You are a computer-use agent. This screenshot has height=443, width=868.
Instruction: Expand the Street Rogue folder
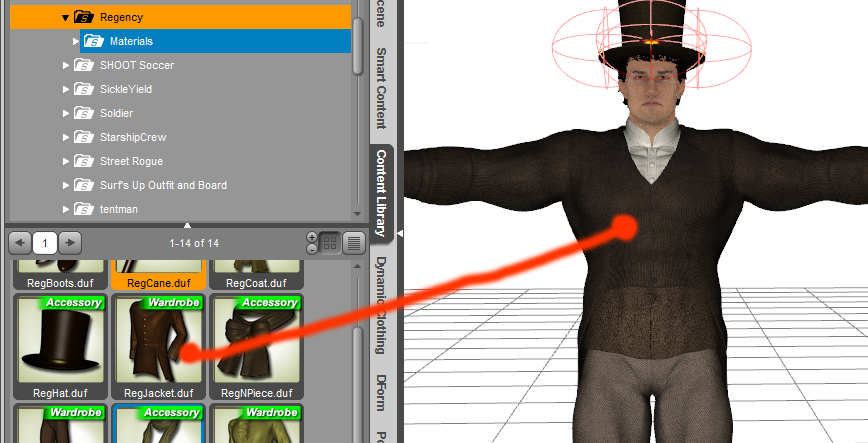click(66, 162)
